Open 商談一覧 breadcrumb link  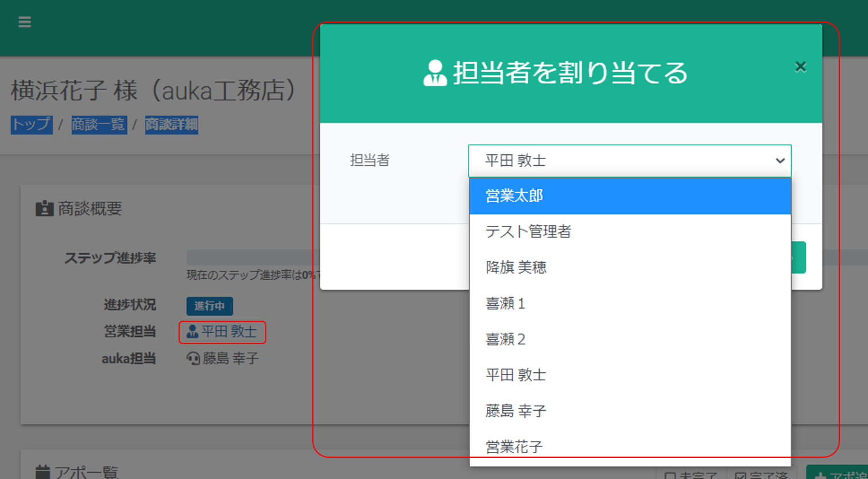click(x=99, y=124)
